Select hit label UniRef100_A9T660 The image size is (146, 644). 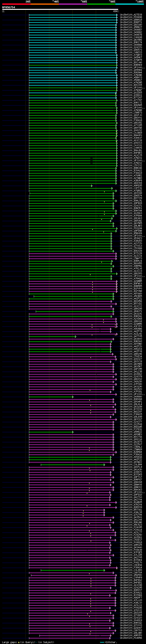(131, 294)
